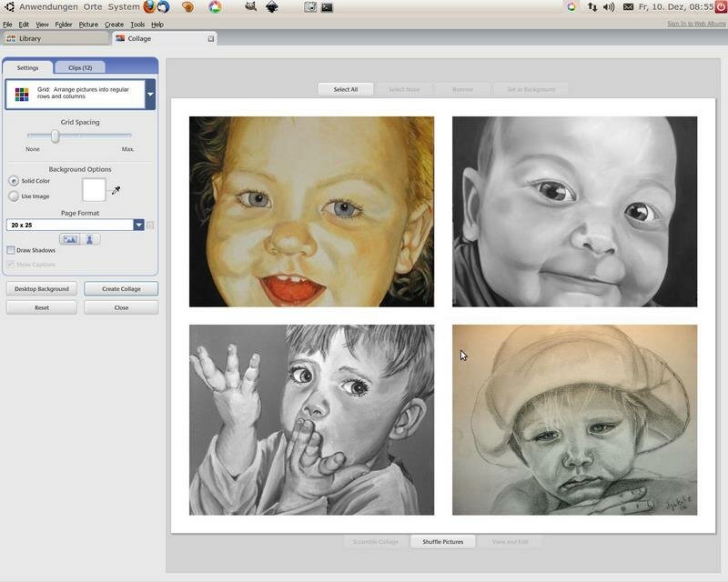Launch Inkscape from the top panel
Image resolution: width=728 pixels, height=582 pixels.
(271, 6)
